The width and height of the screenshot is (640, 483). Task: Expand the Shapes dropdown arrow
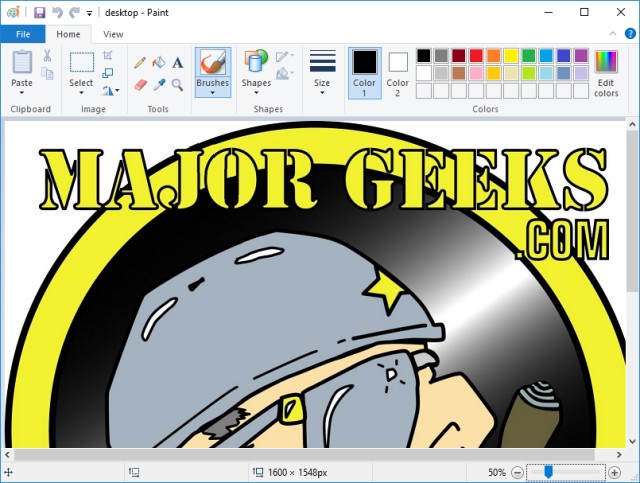click(x=256, y=93)
